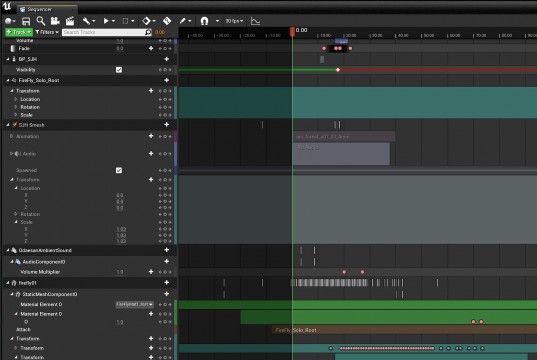537x360 pixels.
Task: Click the green Track add button
Action: (19, 32)
